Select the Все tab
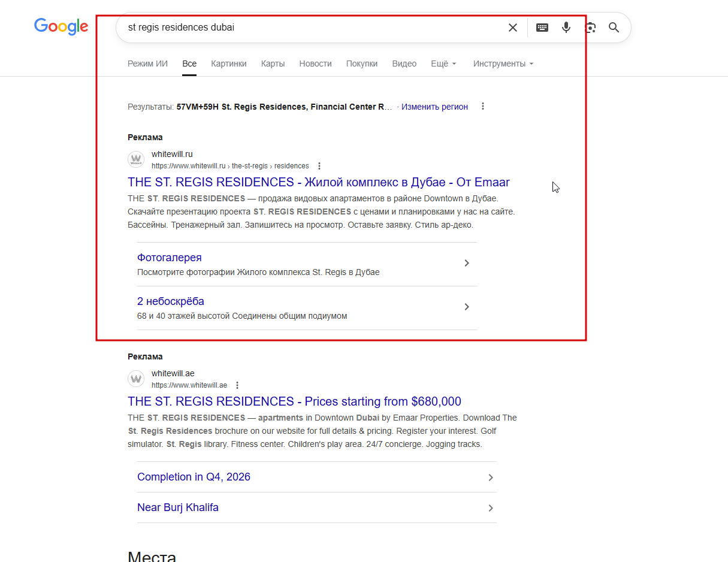Screen dimensions: 728x562 (x=189, y=64)
